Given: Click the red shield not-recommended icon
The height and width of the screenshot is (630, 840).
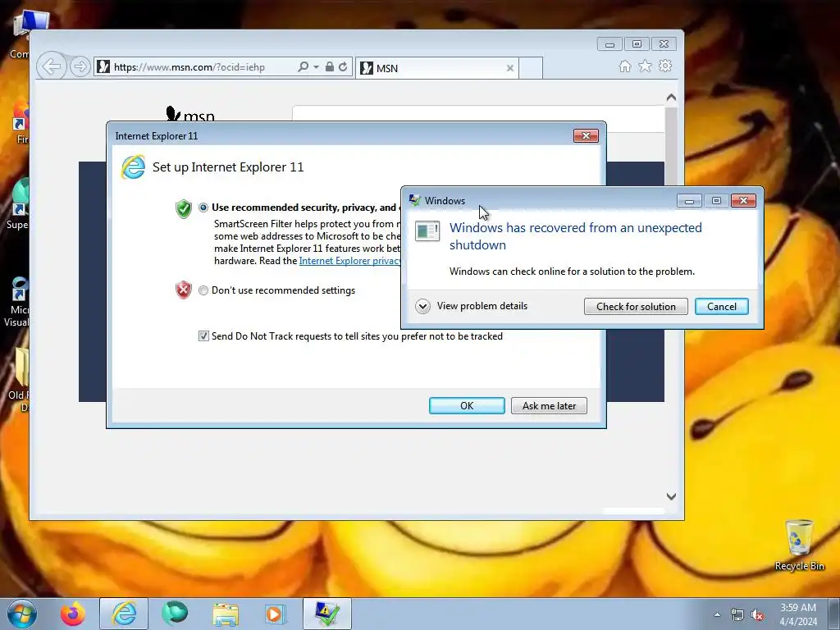Looking at the screenshot, I should tap(183, 290).
